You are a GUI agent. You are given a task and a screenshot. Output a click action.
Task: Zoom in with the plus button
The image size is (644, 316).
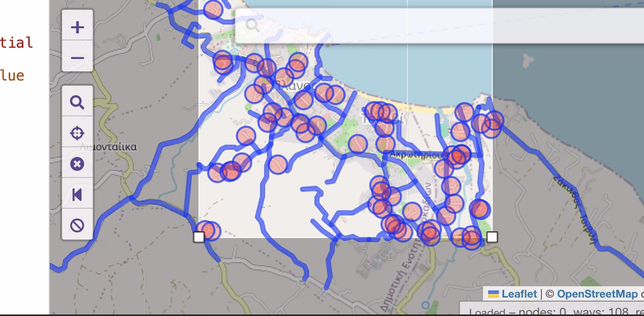click(x=77, y=27)
